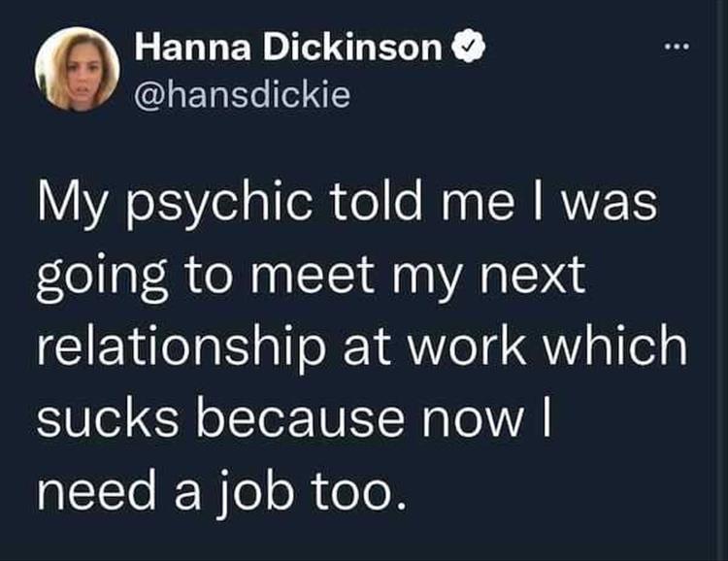Click the verified checkmark badge
Image resolution: width=728 pixels, height=561 pixels.
pyautogui.click(x=466, y=47)
